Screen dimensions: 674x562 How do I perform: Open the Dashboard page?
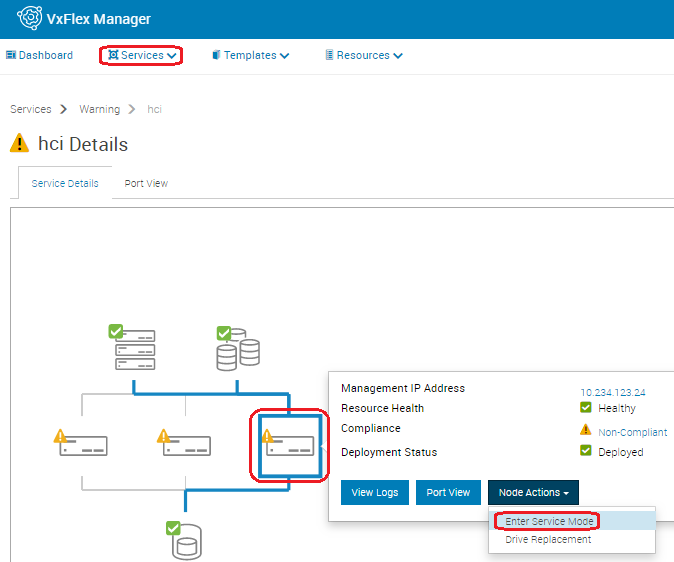40,55
